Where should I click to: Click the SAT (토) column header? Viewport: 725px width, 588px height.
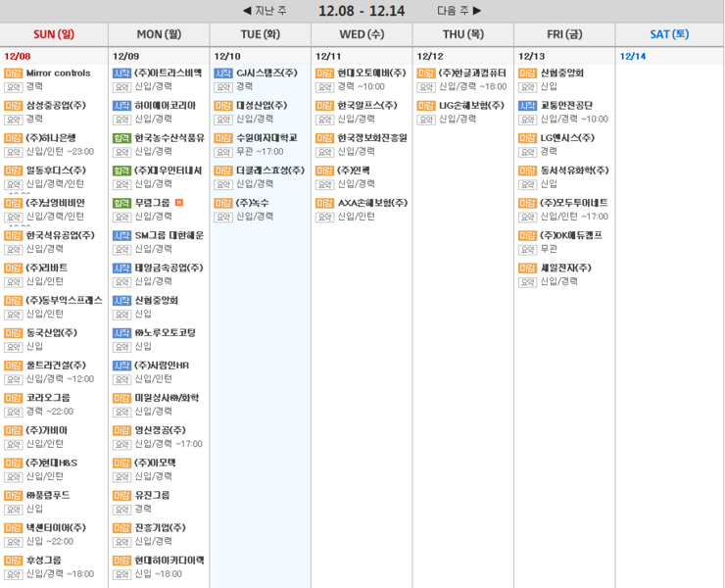[669, 34]
